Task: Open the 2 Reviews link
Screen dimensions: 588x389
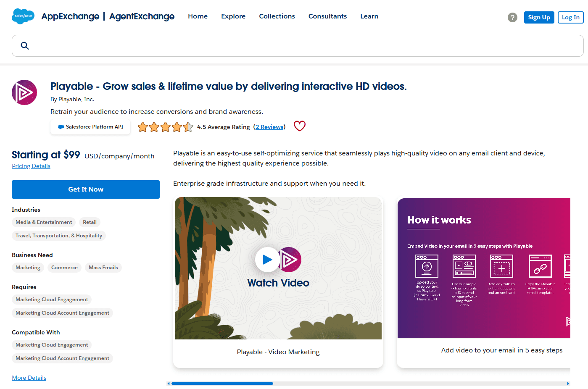Action: click(269, 127)
